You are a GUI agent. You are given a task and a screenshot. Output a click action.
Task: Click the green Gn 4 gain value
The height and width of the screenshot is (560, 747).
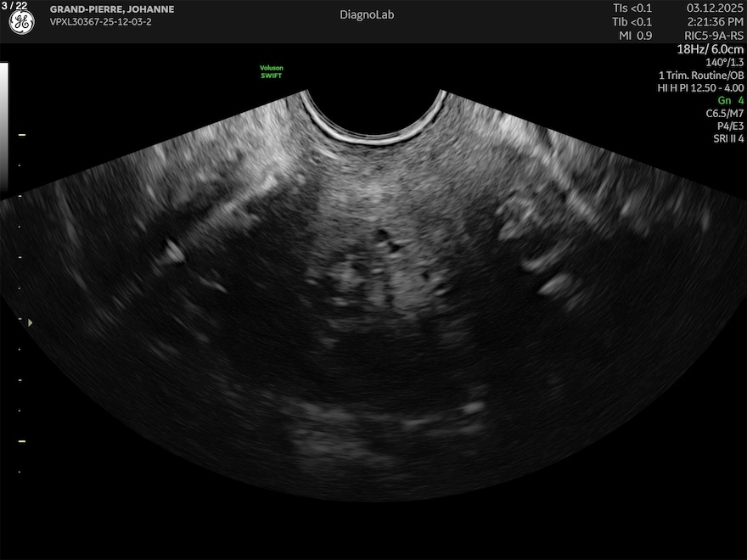[730, 100]
